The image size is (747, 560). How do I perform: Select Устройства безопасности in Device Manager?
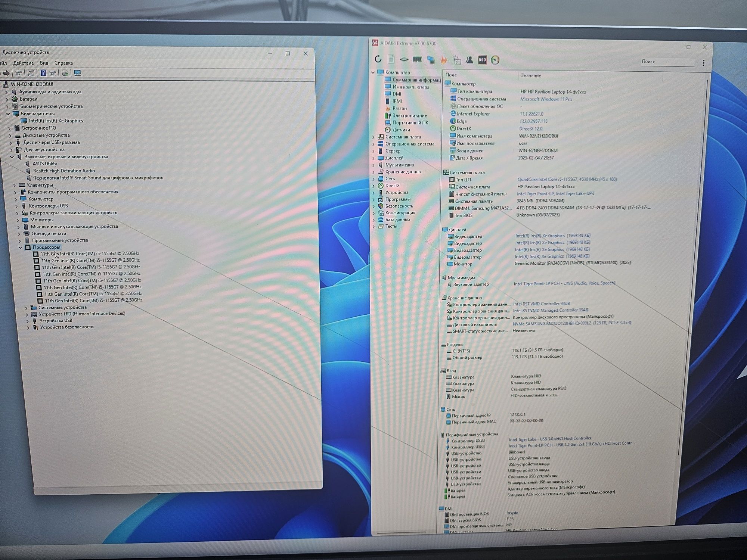click(x=66, y=327)
